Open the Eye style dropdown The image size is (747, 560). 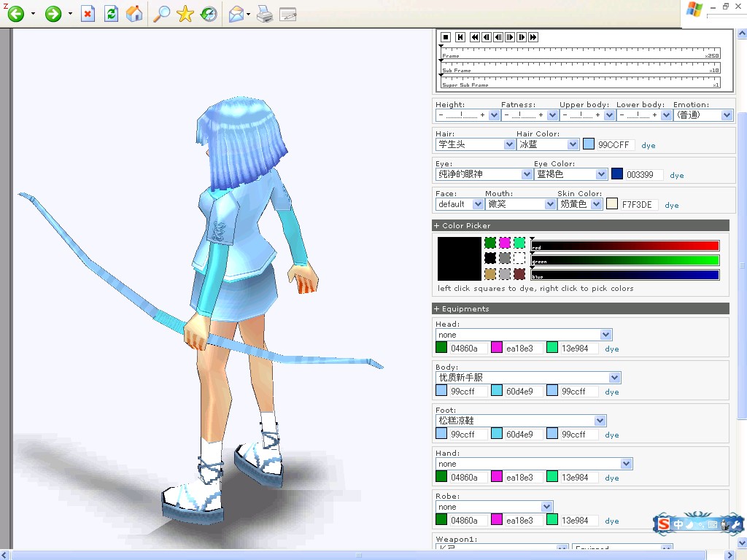click(x=484, y=174)
